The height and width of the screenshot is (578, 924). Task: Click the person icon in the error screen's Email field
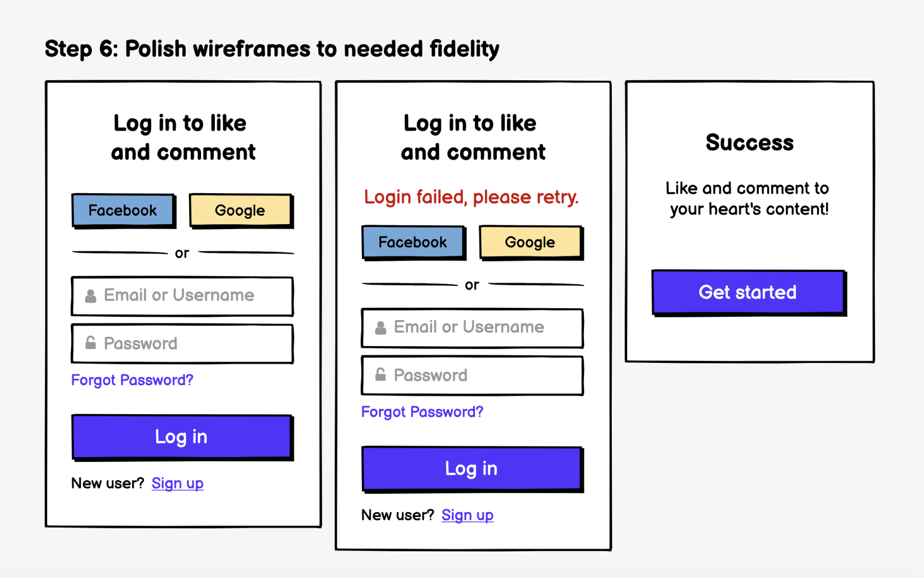pyautogui.click(x=381, y=327)
